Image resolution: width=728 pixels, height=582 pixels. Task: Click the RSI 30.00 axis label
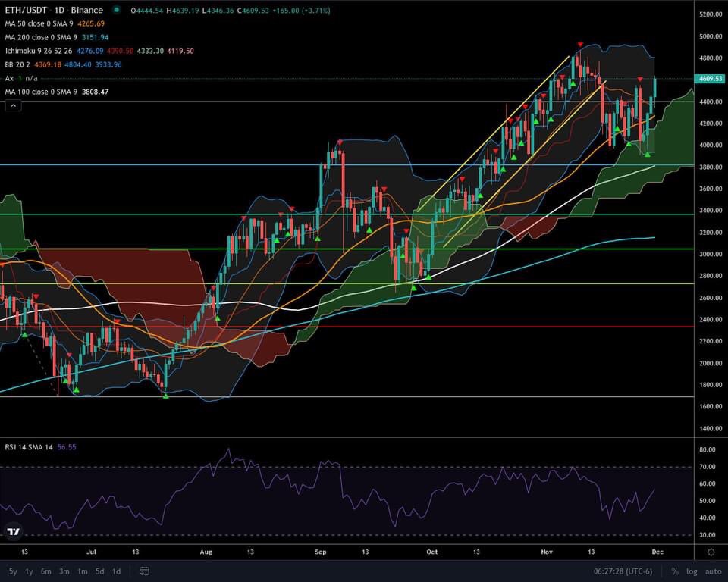point(708,535)
